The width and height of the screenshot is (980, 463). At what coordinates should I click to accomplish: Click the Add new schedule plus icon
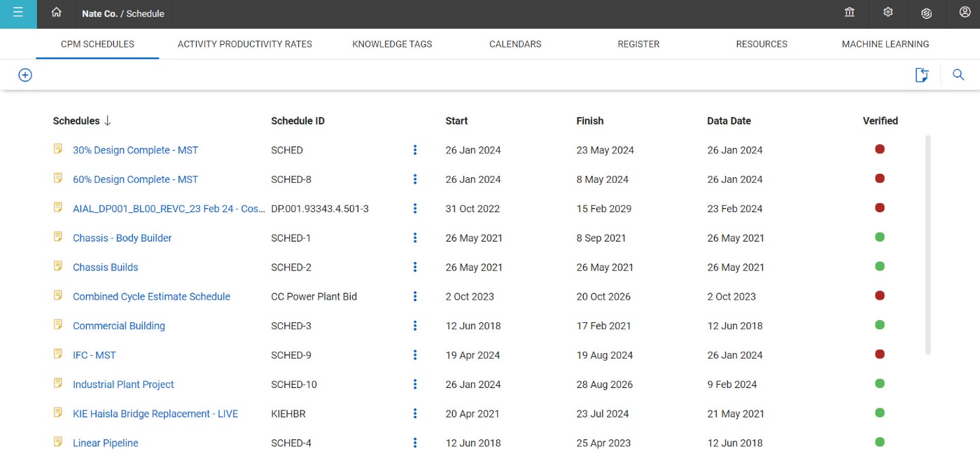[25, 74]
